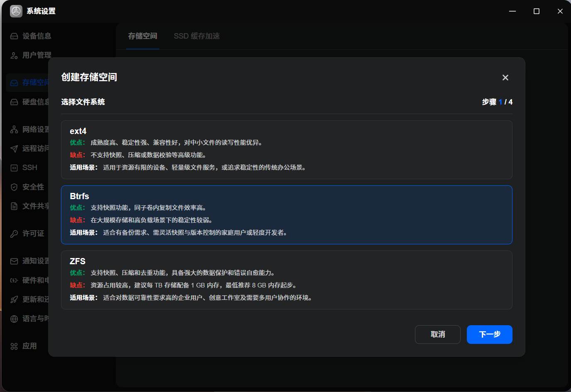Click the 用户管理 user icon
This screenshot has width=571, height=392.
point(14,55)
